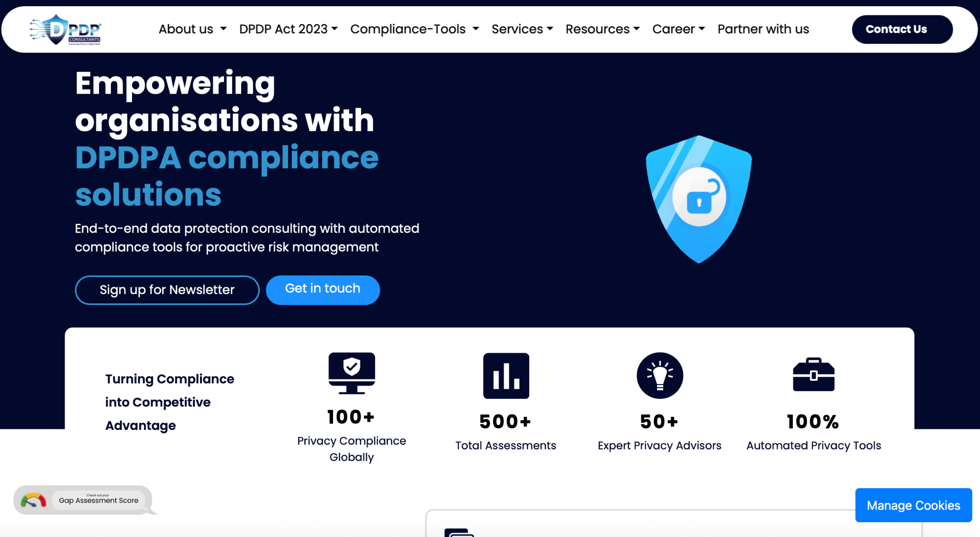Click the blue shield lock illustration
The width and height of the screenshot is (980, 537).
point(699,199)
